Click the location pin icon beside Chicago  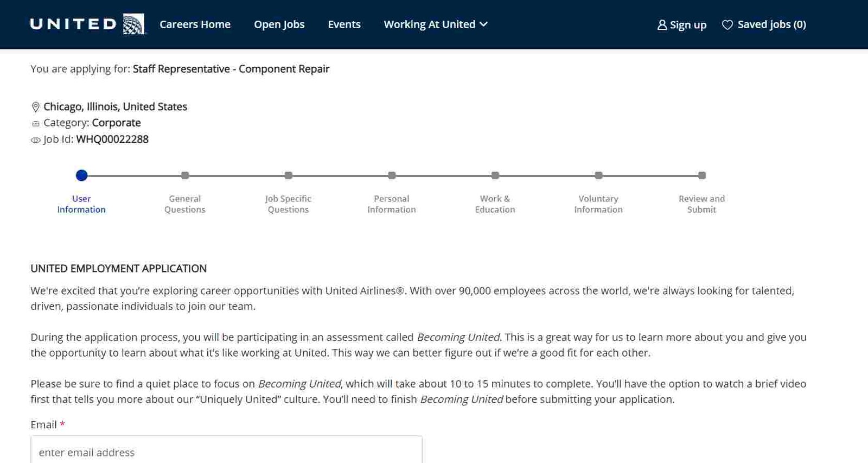click(x=36, y=107)
